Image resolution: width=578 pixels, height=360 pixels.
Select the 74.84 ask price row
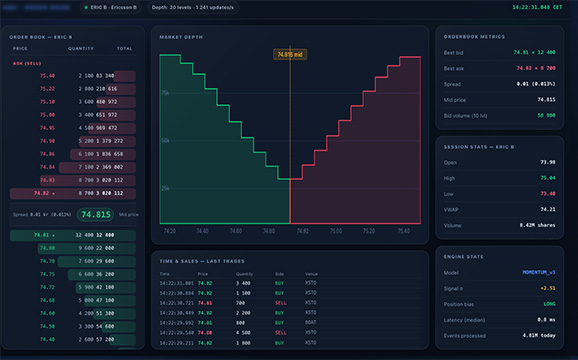pyautogui.click(x=73, y=167)
